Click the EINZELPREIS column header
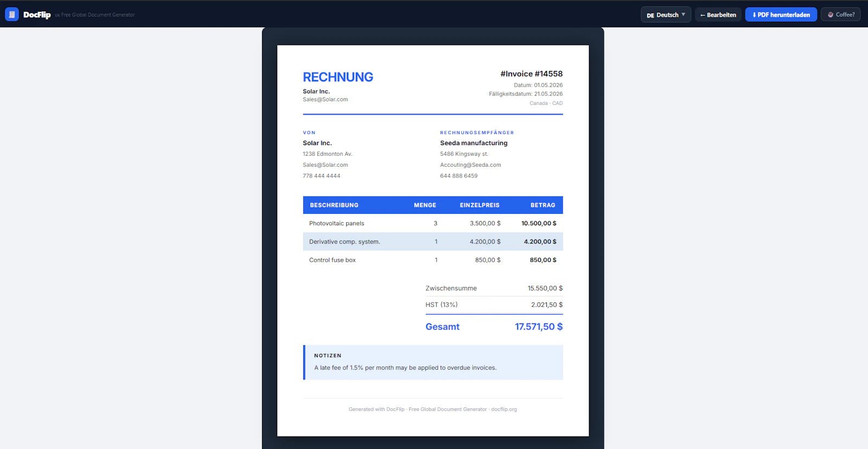 (480, 205)
